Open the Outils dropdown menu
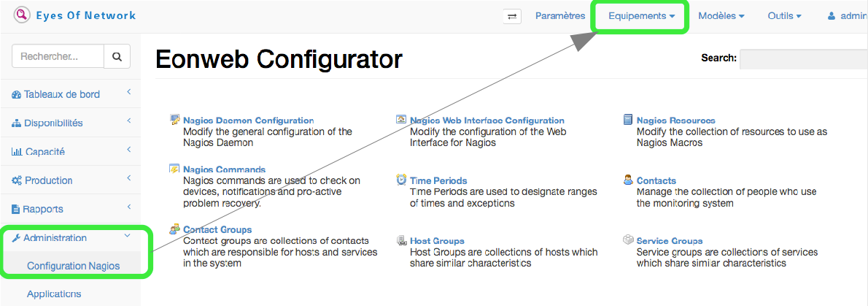Image resolution: width=868 pixels, height=306 pixels. point(784,15)
